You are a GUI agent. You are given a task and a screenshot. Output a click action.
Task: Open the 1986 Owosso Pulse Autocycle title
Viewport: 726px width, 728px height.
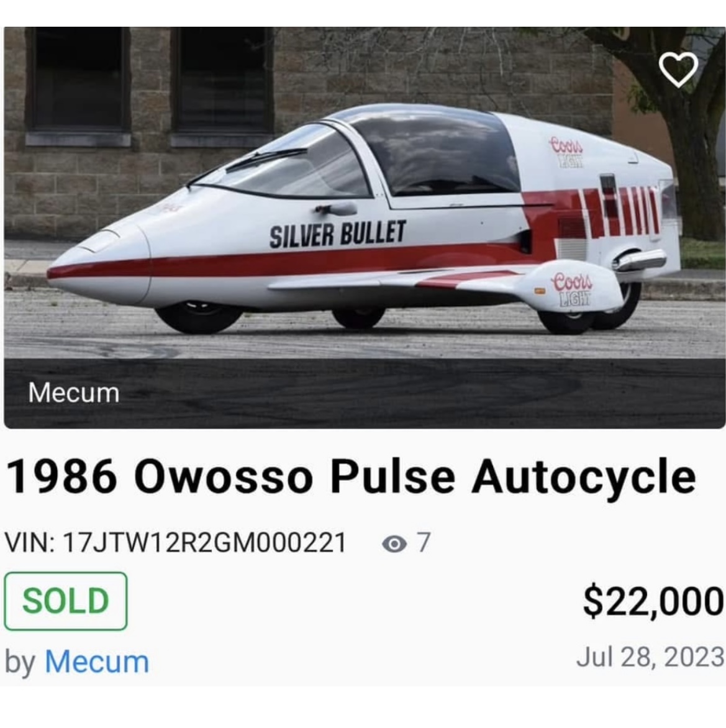click(351, 477)
